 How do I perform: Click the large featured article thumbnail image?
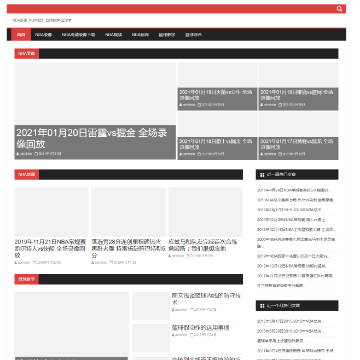click(x=95, y=94)
